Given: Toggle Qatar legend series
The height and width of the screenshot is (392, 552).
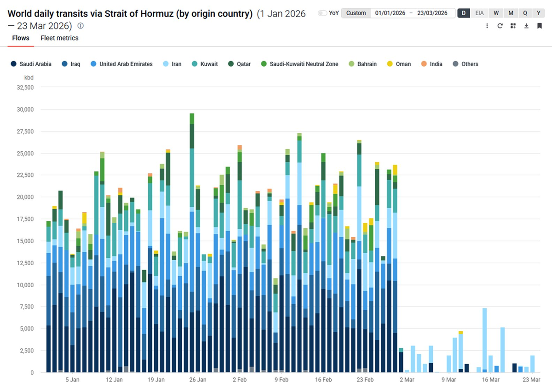Looking at the screenshot, I should (x=239, y=64).
